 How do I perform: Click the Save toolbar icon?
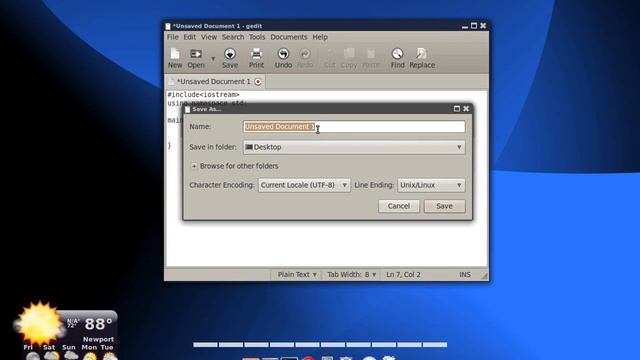(230, 58)
